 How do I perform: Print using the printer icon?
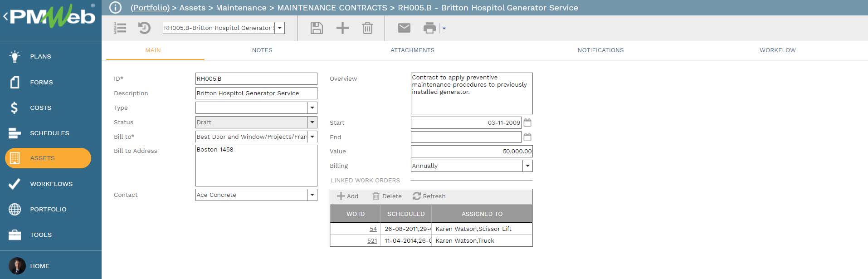429,28
